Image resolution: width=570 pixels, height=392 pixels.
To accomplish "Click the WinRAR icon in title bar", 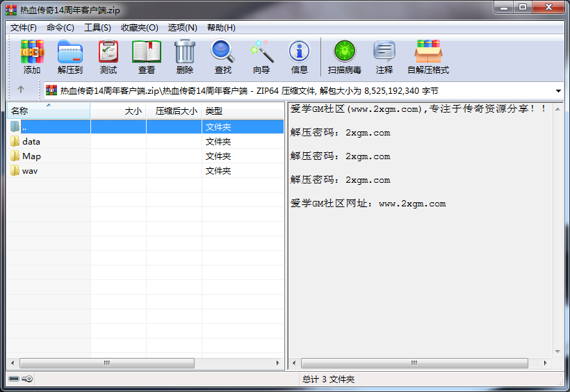I will pos(11,10).
